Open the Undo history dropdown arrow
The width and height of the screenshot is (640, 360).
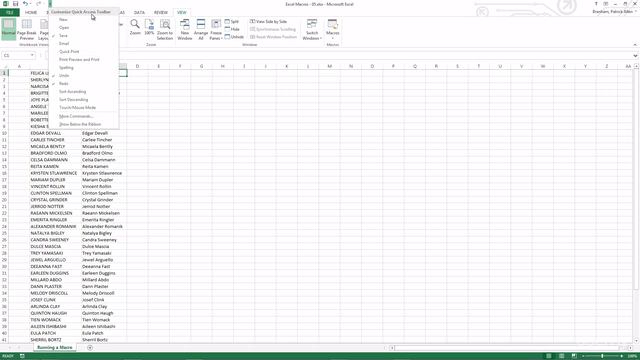click(31, 4)
